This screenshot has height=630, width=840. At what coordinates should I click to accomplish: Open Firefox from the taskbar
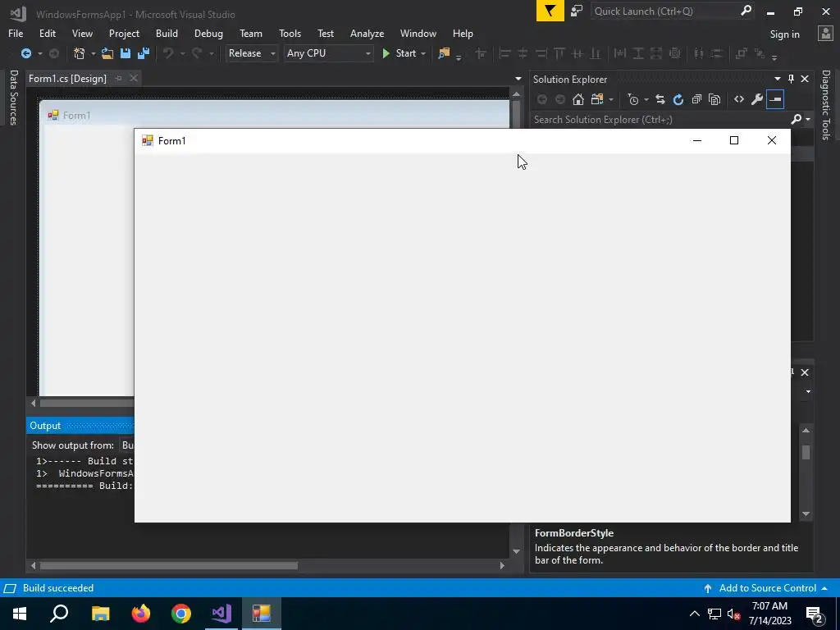tap(141, 614)
